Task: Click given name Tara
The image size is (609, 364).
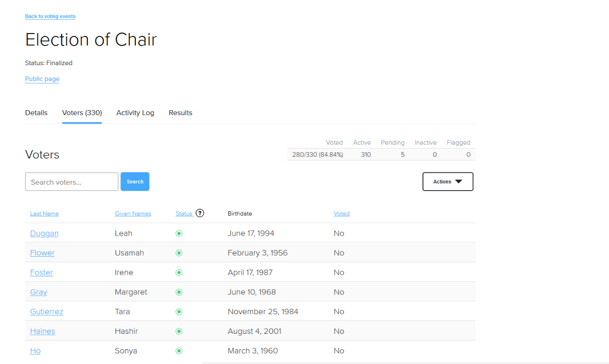Action: [x=122, y=312]
